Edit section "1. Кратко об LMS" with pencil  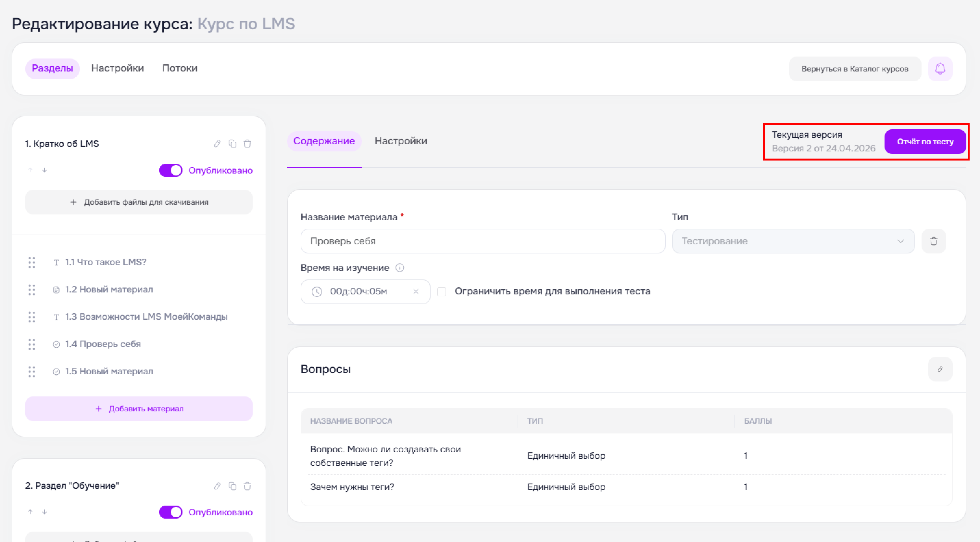(x=217, y=144)
